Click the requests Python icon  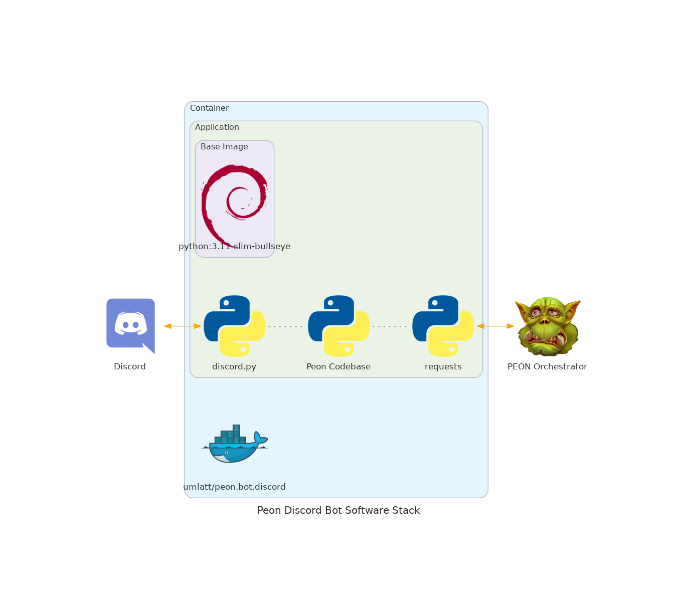click(x=443, y=326)
